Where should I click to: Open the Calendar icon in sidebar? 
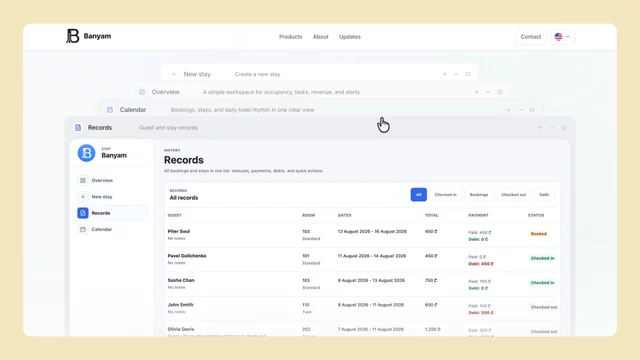click(x=83, y=229)
